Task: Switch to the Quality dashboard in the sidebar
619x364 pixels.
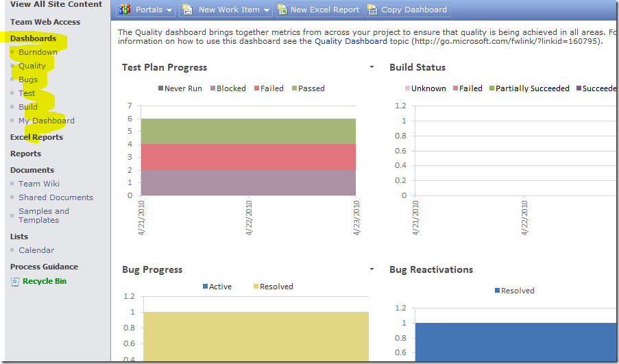Action: [x=32, y=66]
